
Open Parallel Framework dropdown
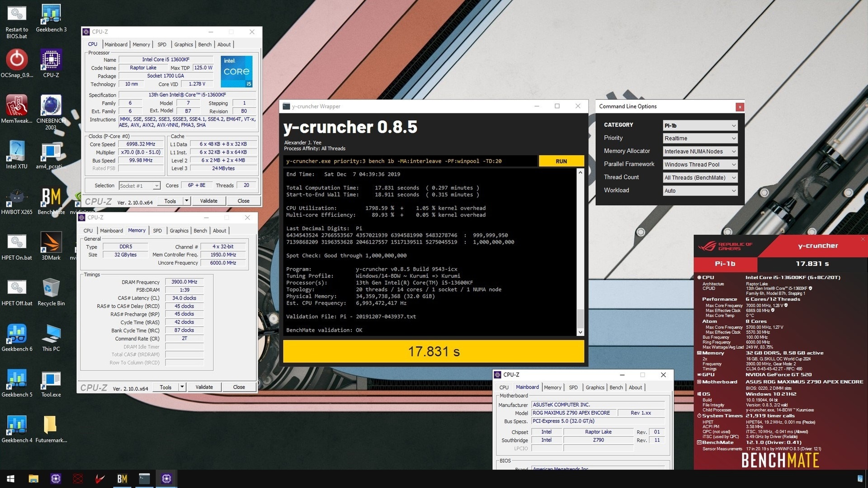(x=700, y=164)
